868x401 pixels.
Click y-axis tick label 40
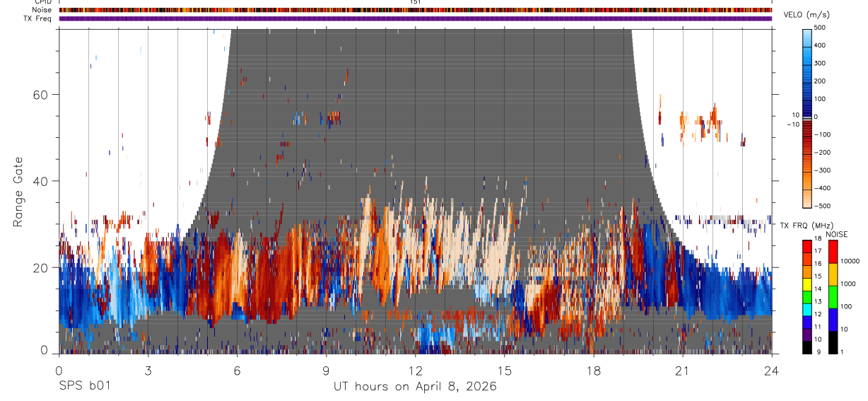[41, 181]
